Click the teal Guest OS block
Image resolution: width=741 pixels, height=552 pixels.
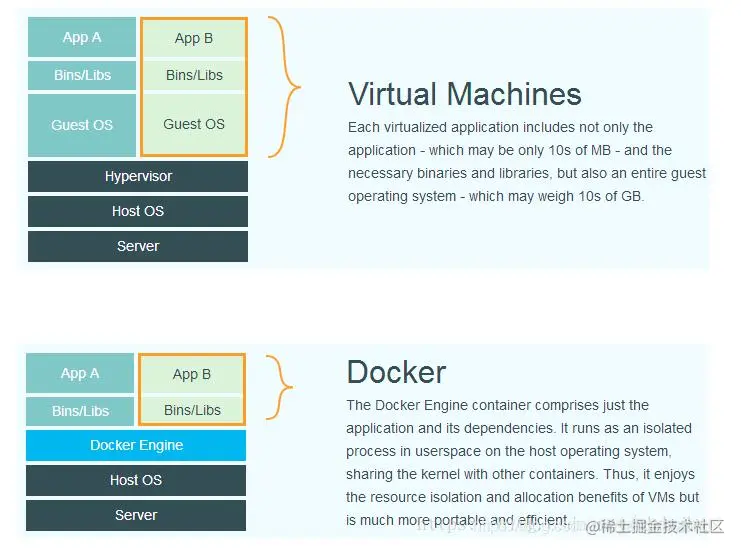click(82, 125)
